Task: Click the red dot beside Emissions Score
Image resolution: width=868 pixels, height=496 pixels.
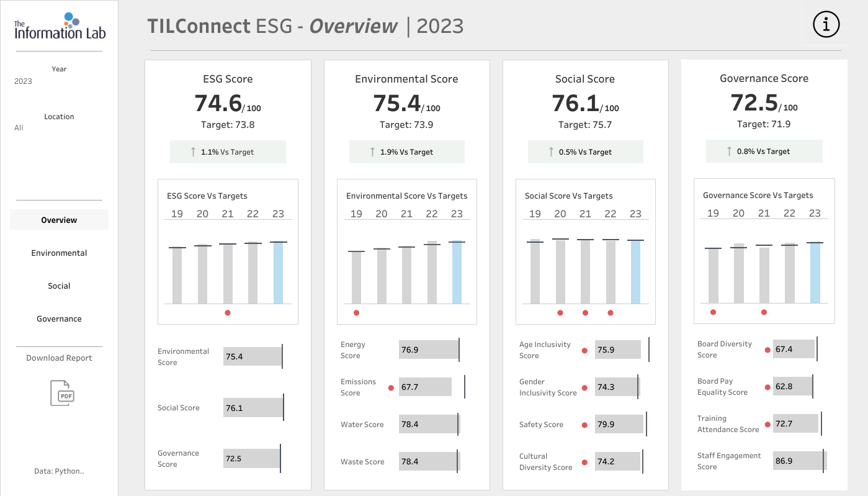Action: point(391,388)
